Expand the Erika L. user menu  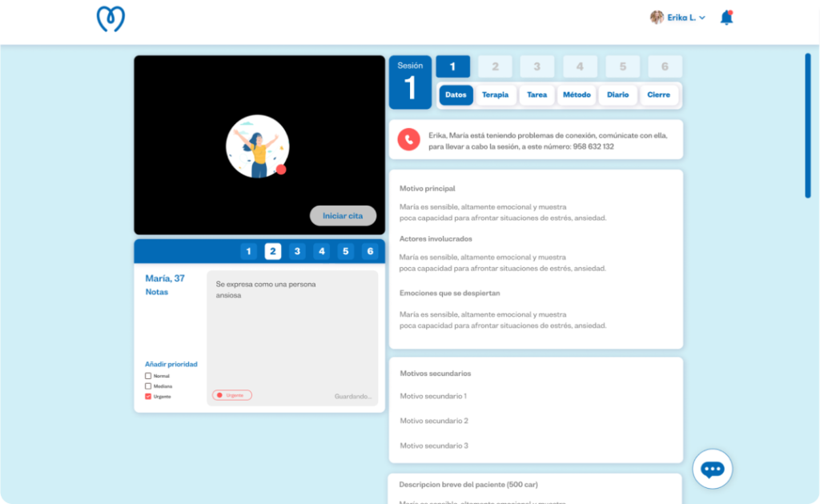686,18
